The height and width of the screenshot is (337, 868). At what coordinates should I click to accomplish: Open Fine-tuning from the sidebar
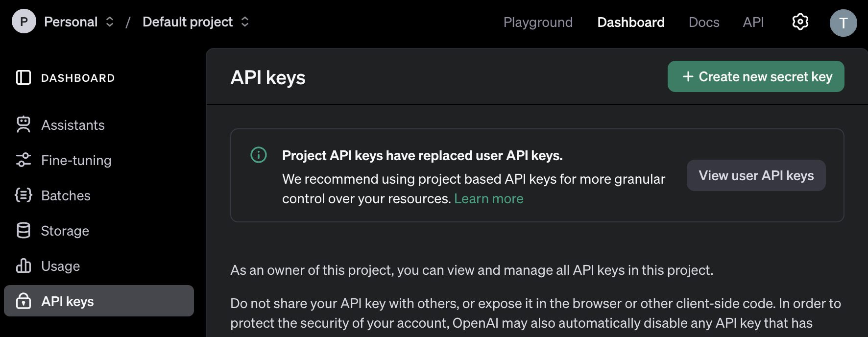76,161
